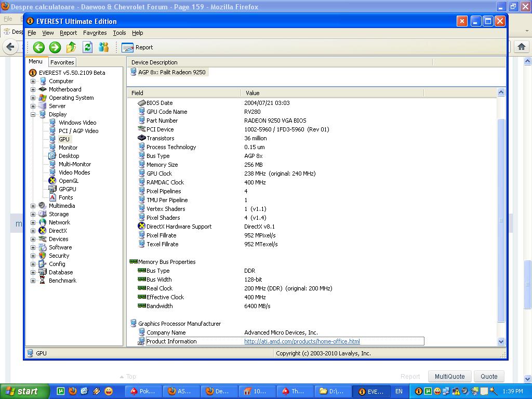Go forward with the green right arrow
This screenshot has height=399, width=532.
coord(55,47)
